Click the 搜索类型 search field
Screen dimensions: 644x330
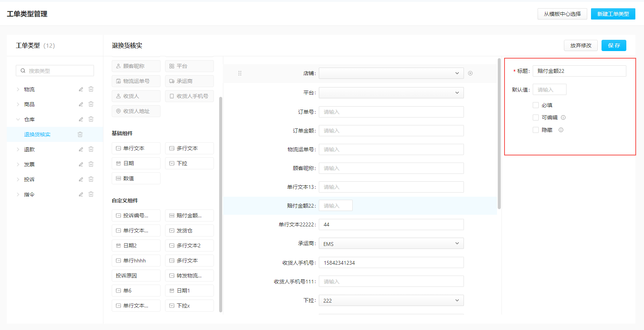coord(55,71)
